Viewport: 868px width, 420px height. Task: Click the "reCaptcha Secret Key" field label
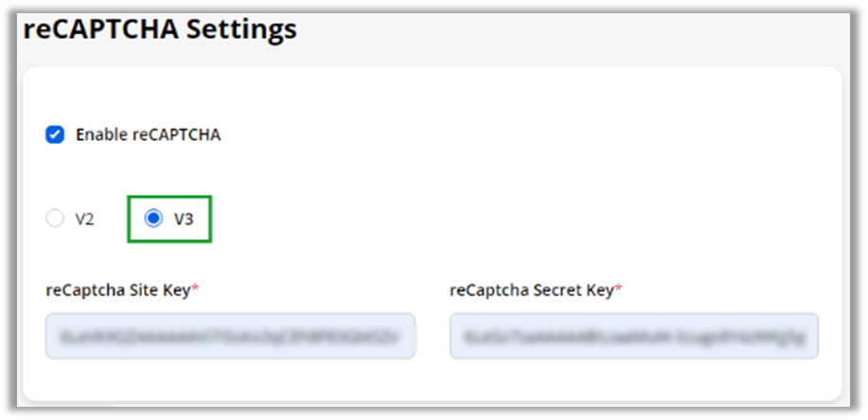tap(531, 290)
